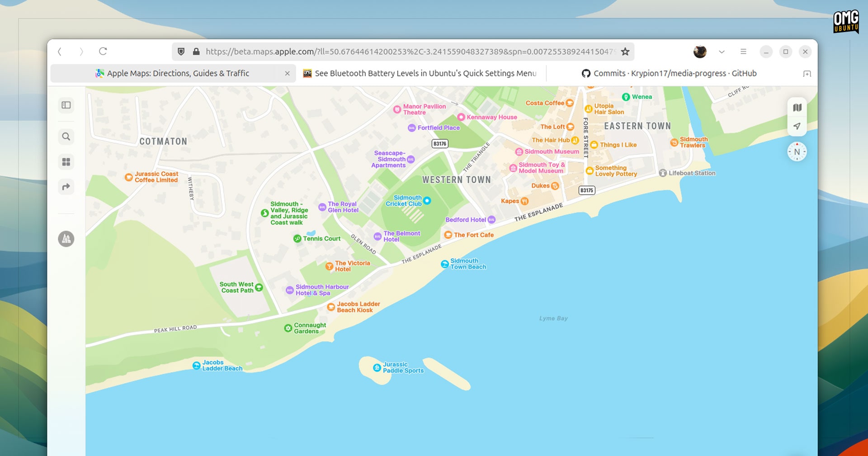This screenshot has height=456, width=868.
Task: Open the Look Around binoculars button
Action: pyautogui.click(x=66, y=239)
